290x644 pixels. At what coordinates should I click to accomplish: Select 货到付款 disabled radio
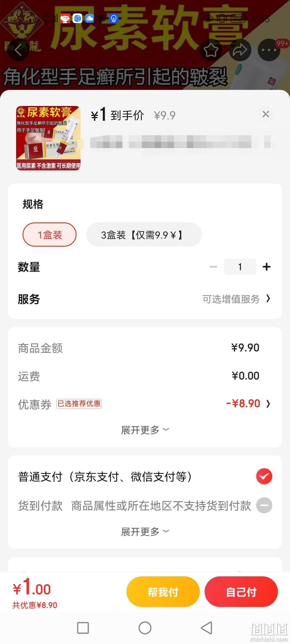264,505
